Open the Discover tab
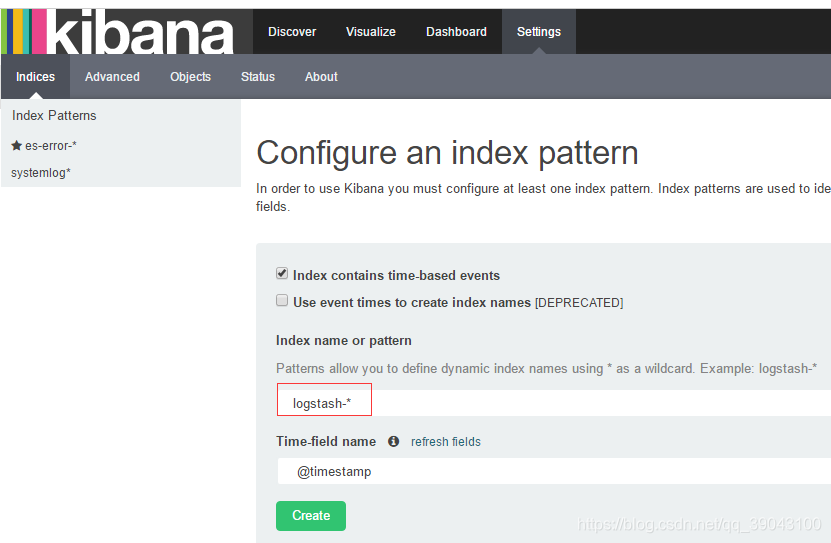 (292, 32)
